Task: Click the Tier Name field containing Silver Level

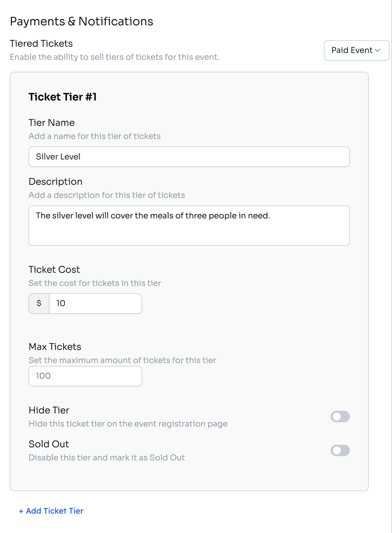Action: coord(189,157)
